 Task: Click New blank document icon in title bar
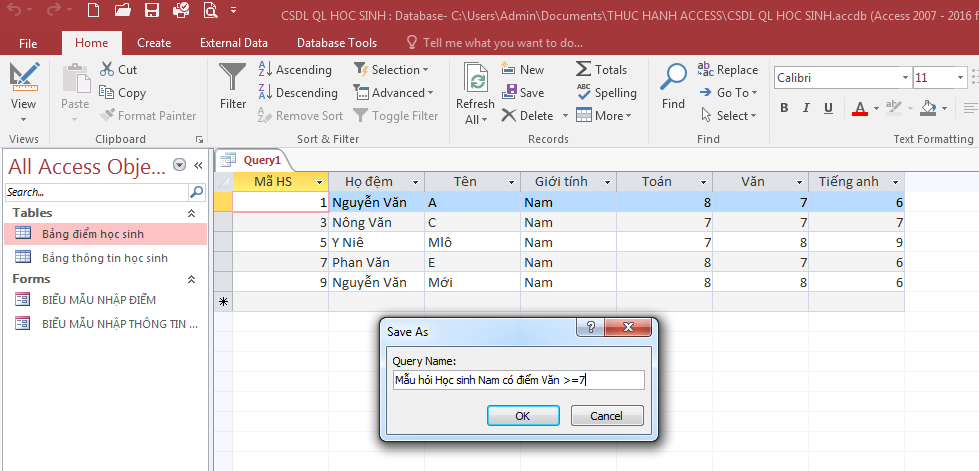pos(93,10)
